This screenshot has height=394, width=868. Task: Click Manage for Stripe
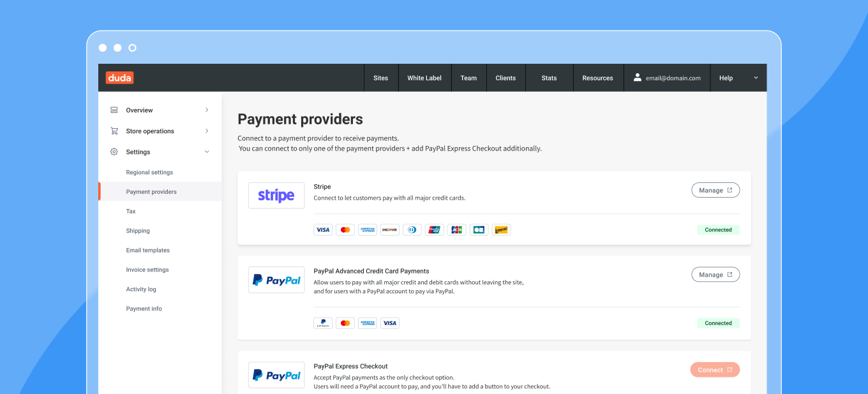(715, 190)
